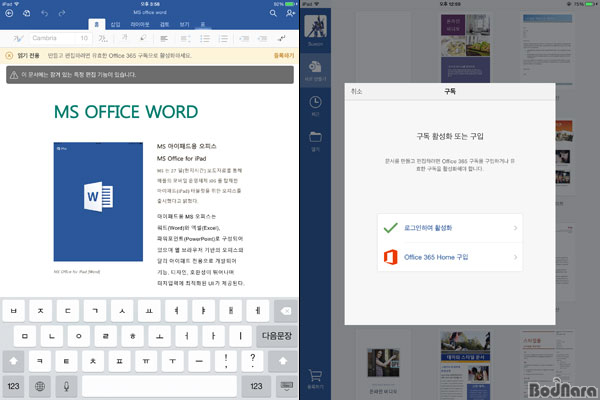Select the Home (홈) ribbon tab

[x=96, y=24]
